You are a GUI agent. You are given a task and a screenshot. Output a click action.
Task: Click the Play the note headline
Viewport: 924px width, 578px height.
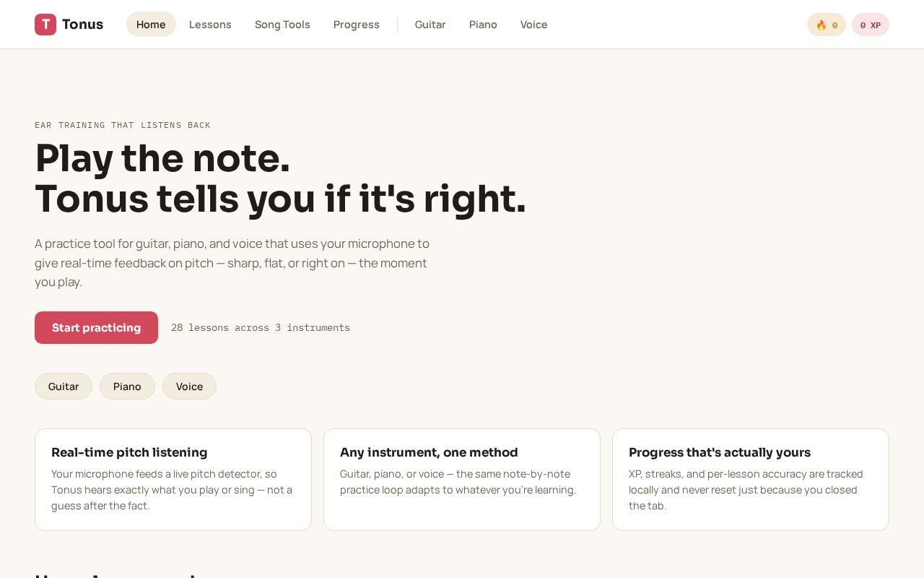point(162,158)
